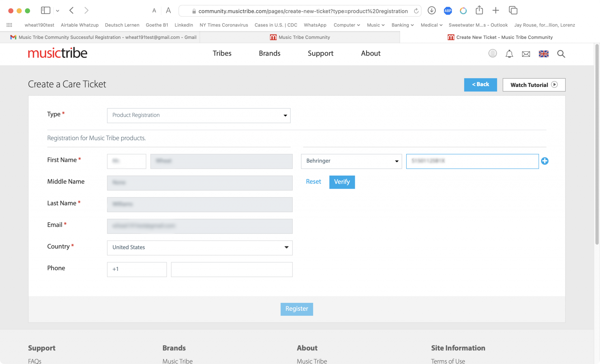This screenshot has width=600, height=364.
Task: Click the Watch Tutorial button
Action: pyautogui.click(x=534, y=85)
